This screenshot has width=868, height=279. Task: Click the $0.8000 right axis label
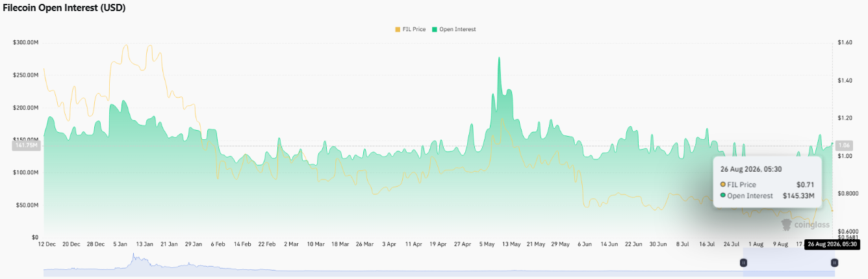point(849,194)
